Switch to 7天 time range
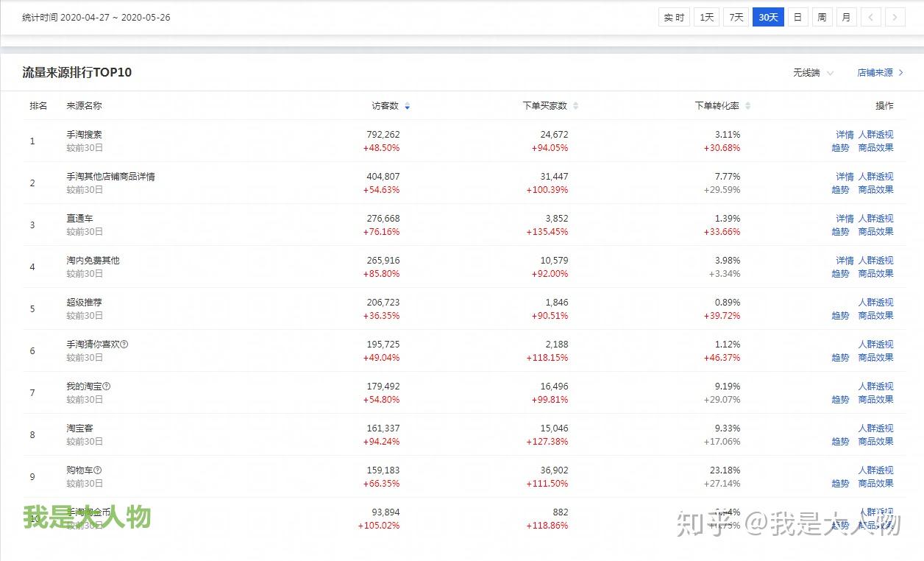924x561 pixels. point(736,17)
